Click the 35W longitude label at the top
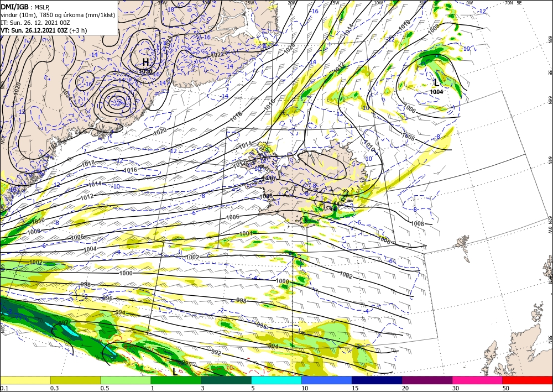The height and width of the screenshot is (392, 553). (x=162, y=2)
